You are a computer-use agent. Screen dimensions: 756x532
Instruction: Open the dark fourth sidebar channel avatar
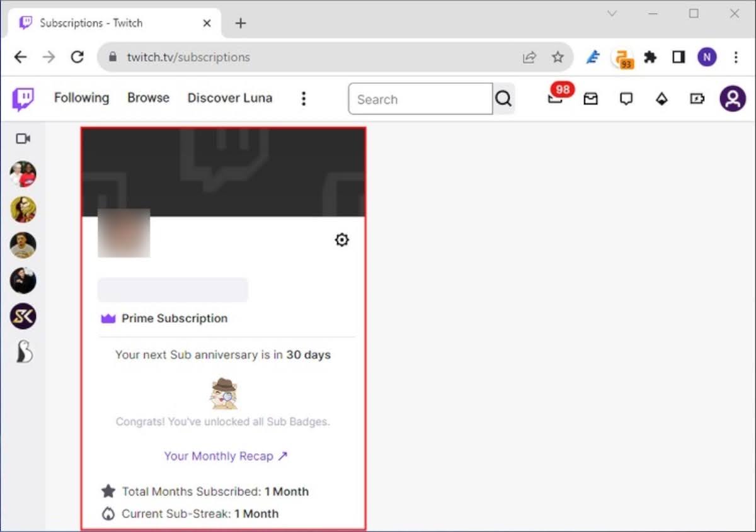click(x=23, y=280)
